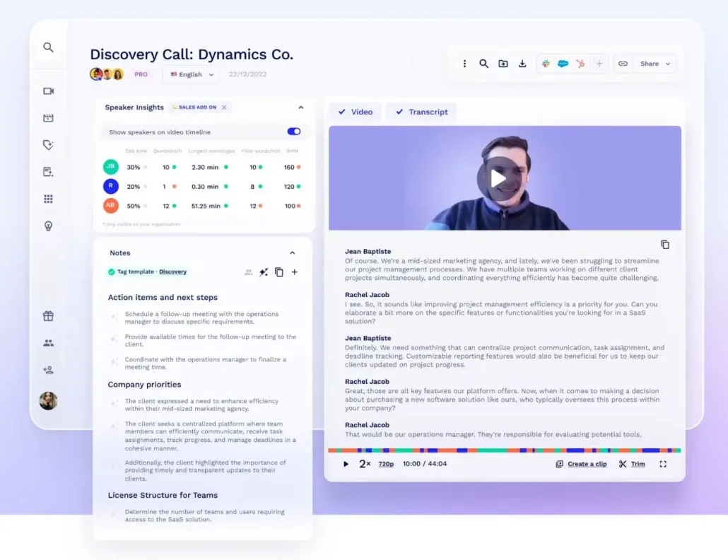The image size is (728, 560).
Task: Collapse the Speaker Insights panel
Action: tap(301, 107)
